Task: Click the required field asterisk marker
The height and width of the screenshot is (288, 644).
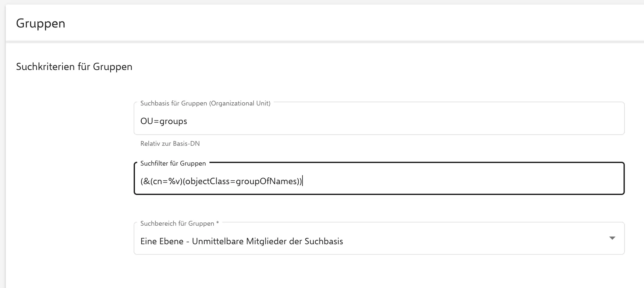Action: [218, 223]
